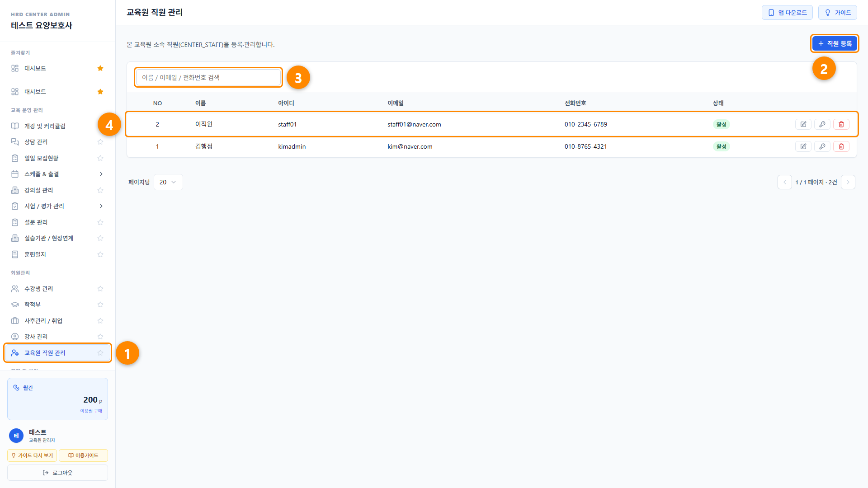The height and width of the screenshot is (488, 868).
Task: Open 가이드 button at top right
Action: tap(838, 13)
